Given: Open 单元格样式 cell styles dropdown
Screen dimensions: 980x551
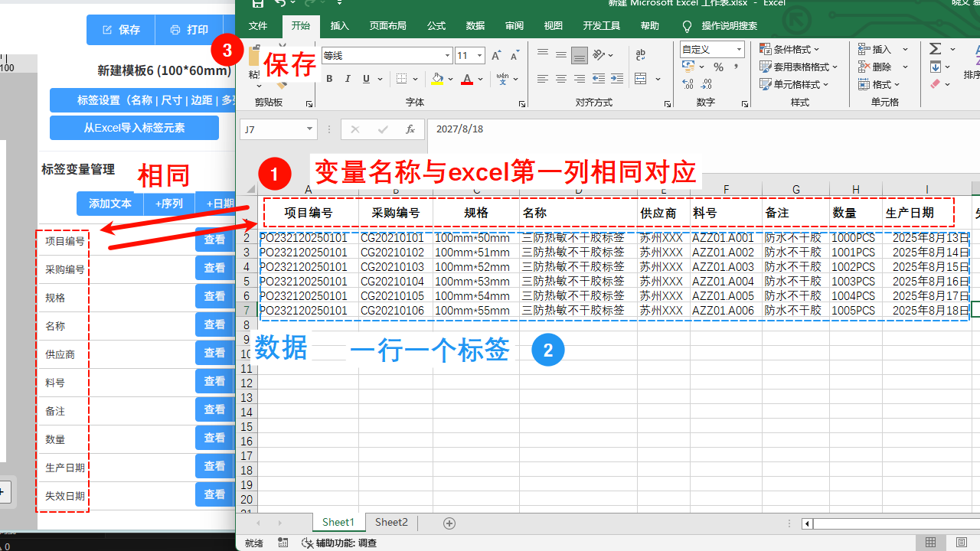Looking at the screenshot, I should click(794, 85).
